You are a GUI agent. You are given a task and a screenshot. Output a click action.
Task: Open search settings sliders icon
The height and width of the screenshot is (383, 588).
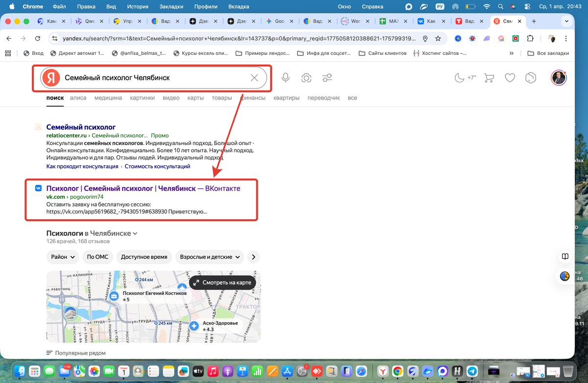click(327, 78)
